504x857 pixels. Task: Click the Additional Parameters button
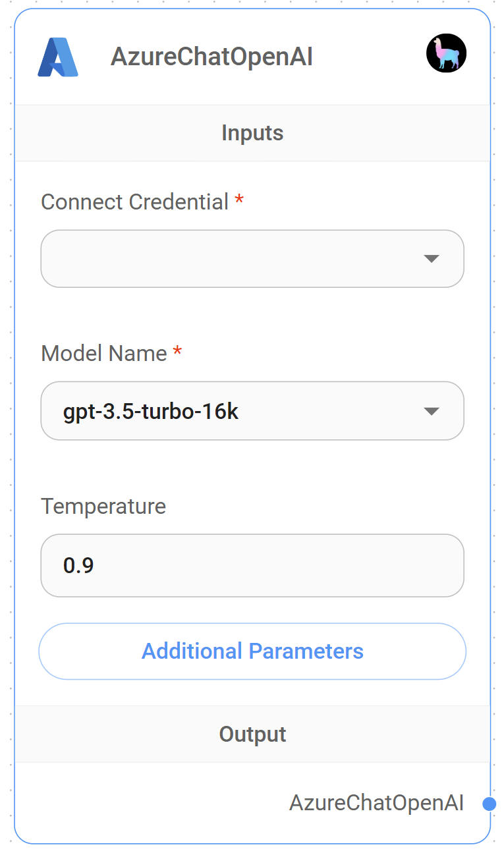pos(252,651)
